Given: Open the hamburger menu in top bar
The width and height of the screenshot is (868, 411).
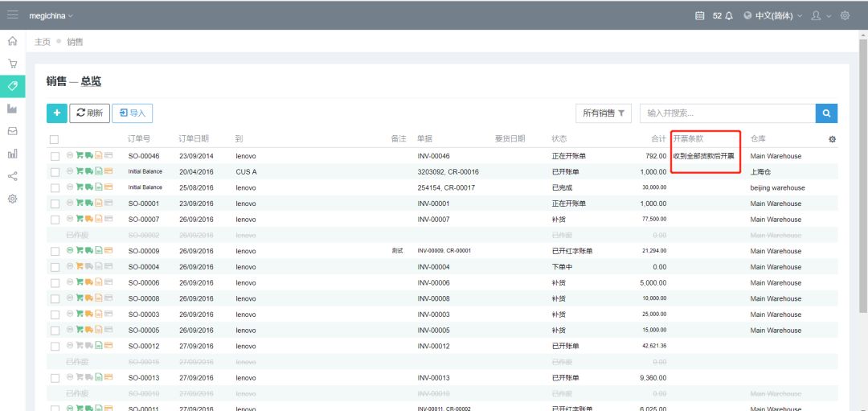Looking at the screenshot, I should click(x=12, y=15).
